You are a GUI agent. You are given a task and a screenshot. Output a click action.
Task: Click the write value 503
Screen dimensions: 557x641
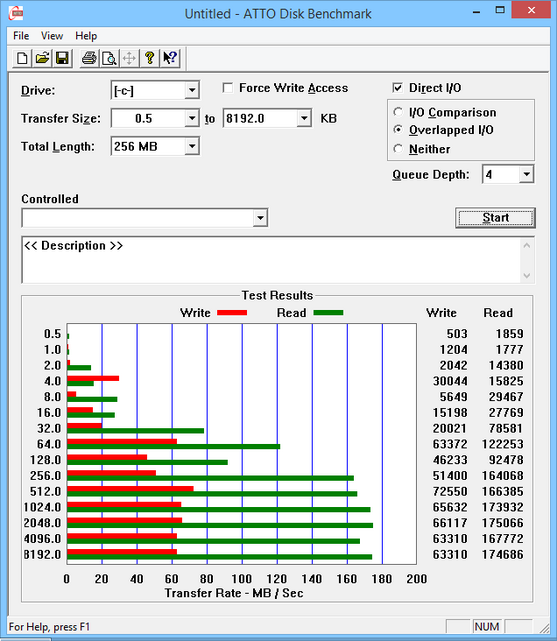coord(457,334)
